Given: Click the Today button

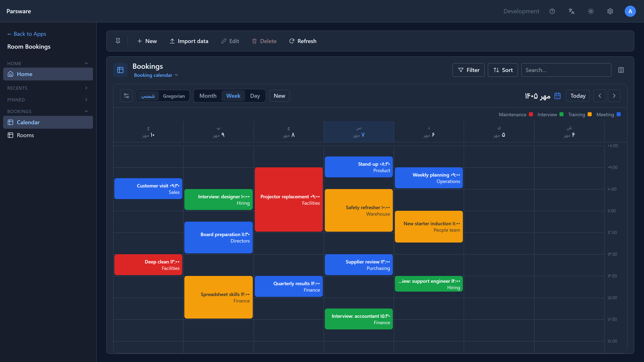Looking at the screenshot, I should [578, 96].
